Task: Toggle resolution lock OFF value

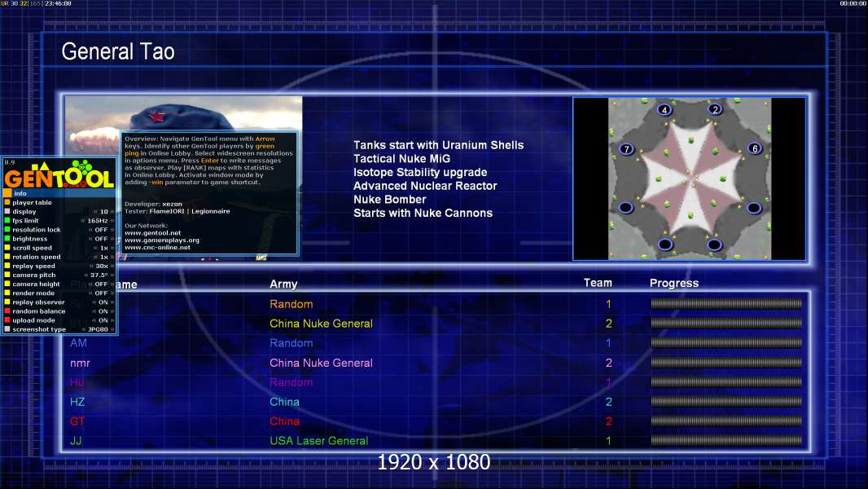Action: click(x=101, y=229)
